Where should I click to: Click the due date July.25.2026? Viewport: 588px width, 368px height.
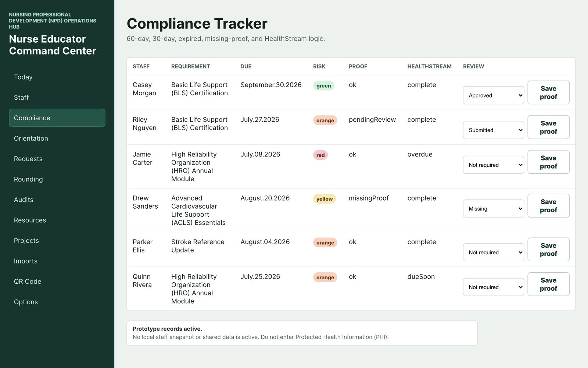[260, 277]
